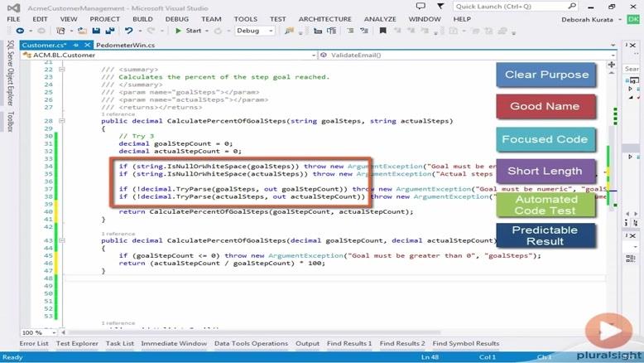The image size is (644, 363).
Task: Click the '// Try 3' comment text
Action: coord(137,136)
